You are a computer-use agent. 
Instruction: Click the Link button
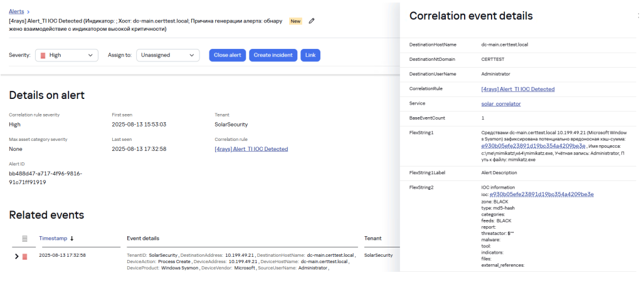tap(310, 55)
